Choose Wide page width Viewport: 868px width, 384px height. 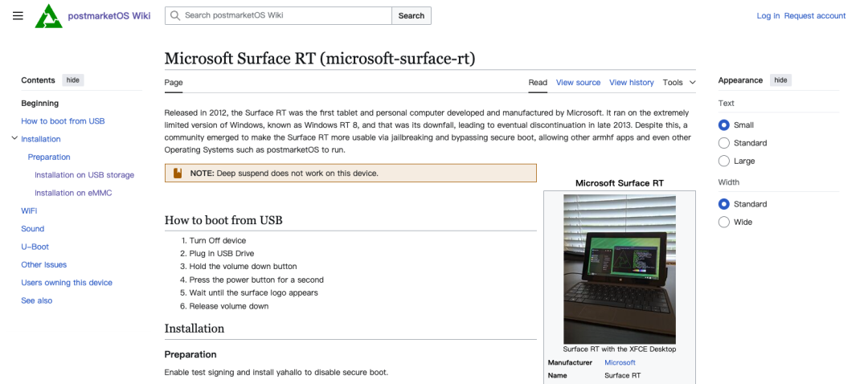point(723,222)
